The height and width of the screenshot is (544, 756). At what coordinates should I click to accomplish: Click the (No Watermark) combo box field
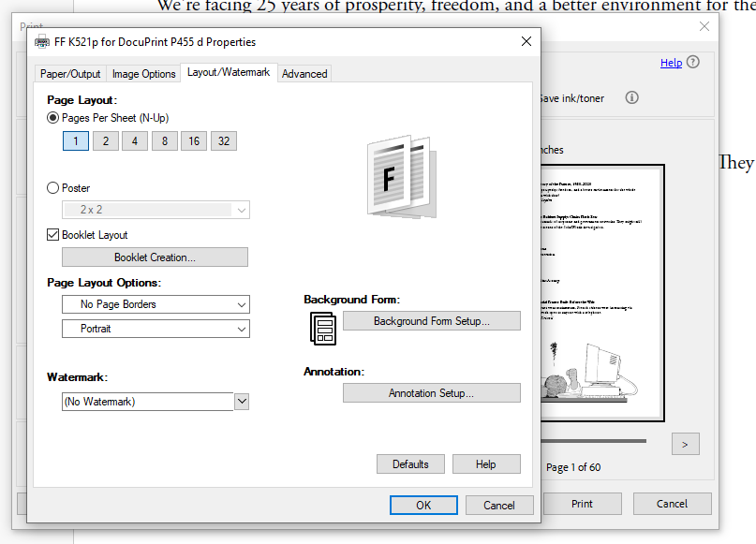coord(147,402)
